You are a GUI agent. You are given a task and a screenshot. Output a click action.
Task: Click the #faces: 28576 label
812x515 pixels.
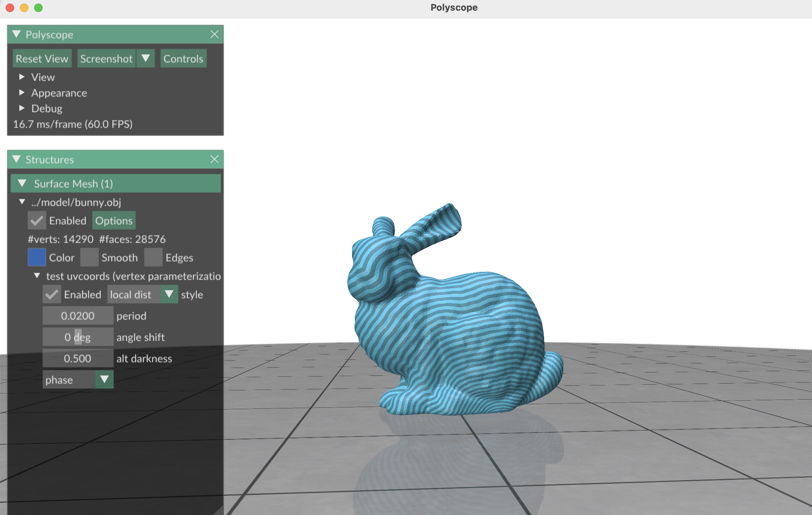[132, 239]
